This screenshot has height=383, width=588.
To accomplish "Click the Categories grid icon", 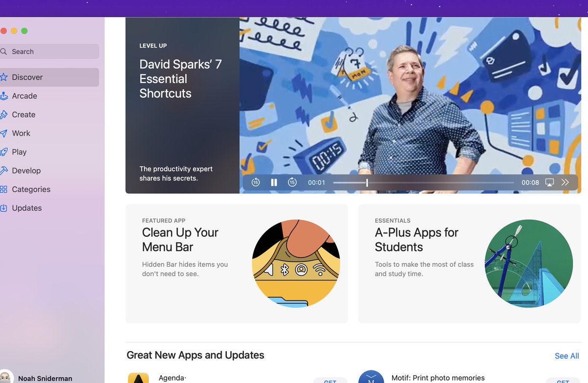I will pyautogui.click(x=3, y=189).
